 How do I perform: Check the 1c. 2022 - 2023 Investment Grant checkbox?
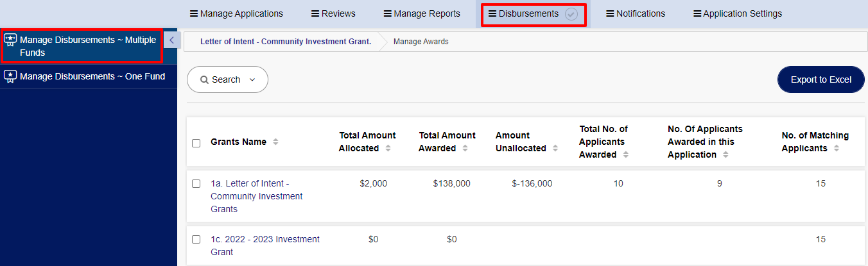(x=196, y=240)
